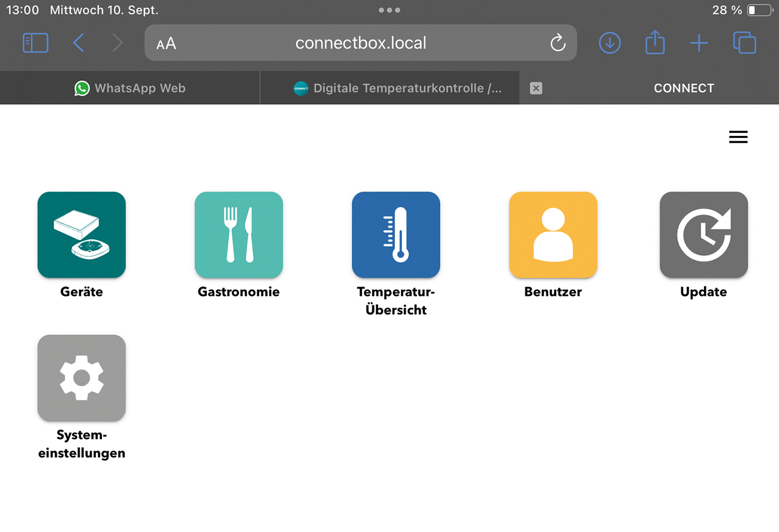Open the Systemeinstellungen gear icon

[81, 378]
